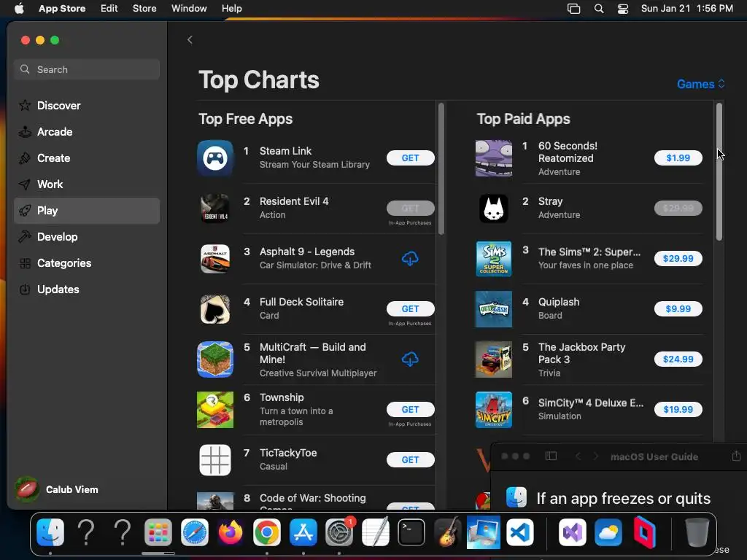Open Jackbox Party Pack 3 icon
This screenshot has width=747, height=560.
(494, 359)
